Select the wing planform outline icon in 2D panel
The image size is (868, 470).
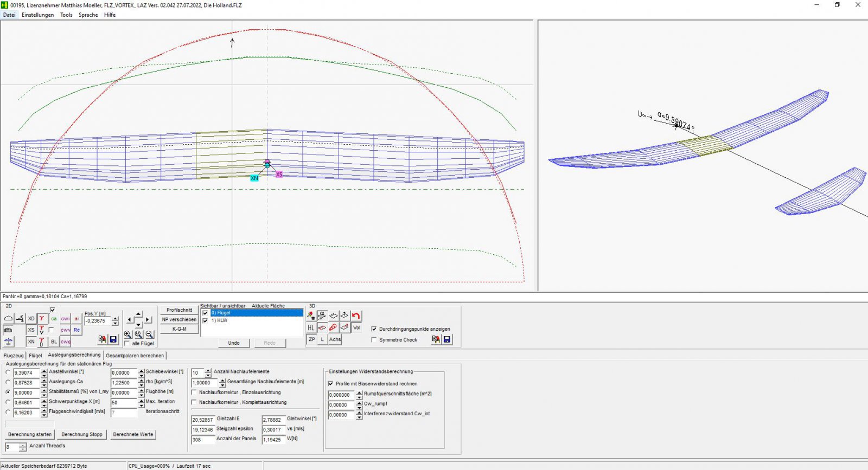[x=8, y=318]
